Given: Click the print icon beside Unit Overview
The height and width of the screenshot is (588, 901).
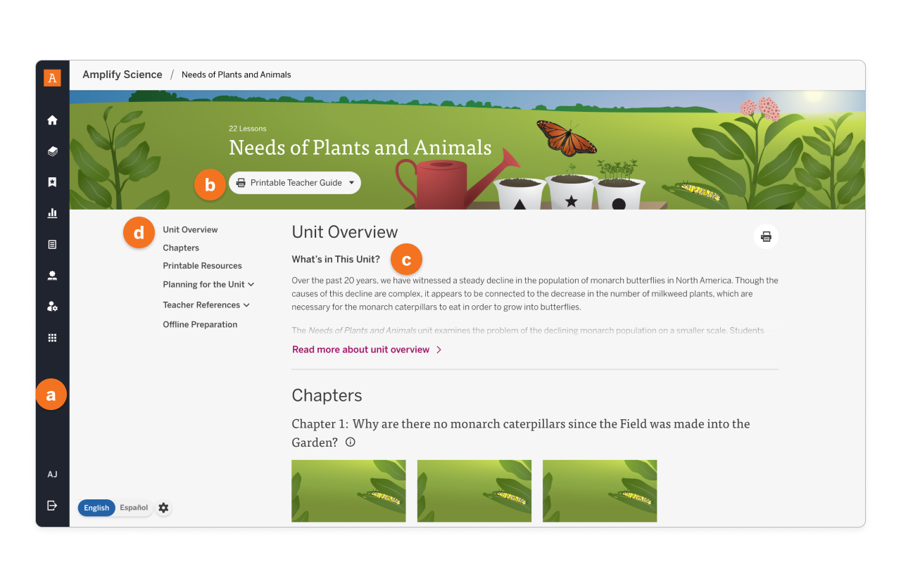Looking at the screenshot, I should click(x=765, y=236).
